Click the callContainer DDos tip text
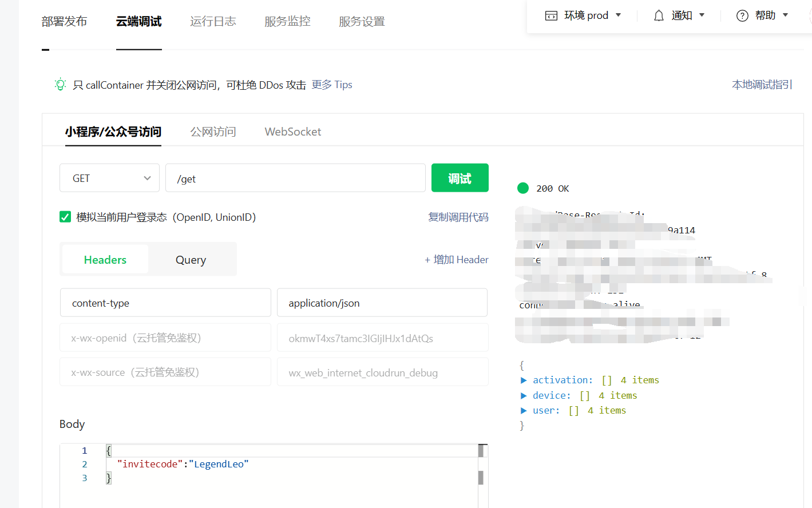 189,85
